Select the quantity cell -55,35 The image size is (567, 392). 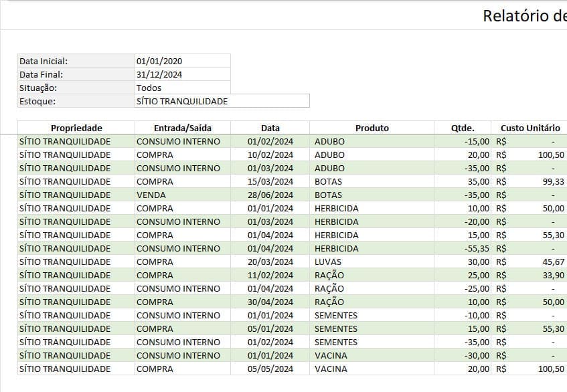click(x=463, y=248)
